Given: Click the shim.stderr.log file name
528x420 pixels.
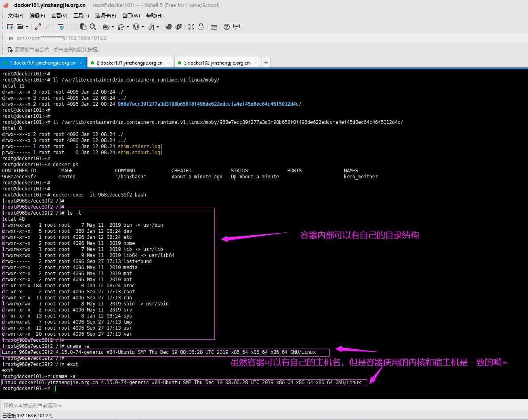Looking at the screenshot, I should [x=139, y=146].
